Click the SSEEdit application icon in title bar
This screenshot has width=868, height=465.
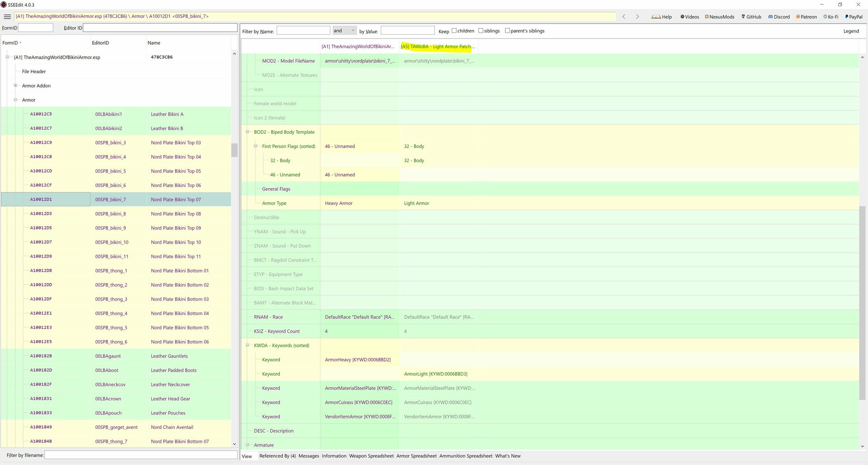pyautogui.click(x=4, y=5)
